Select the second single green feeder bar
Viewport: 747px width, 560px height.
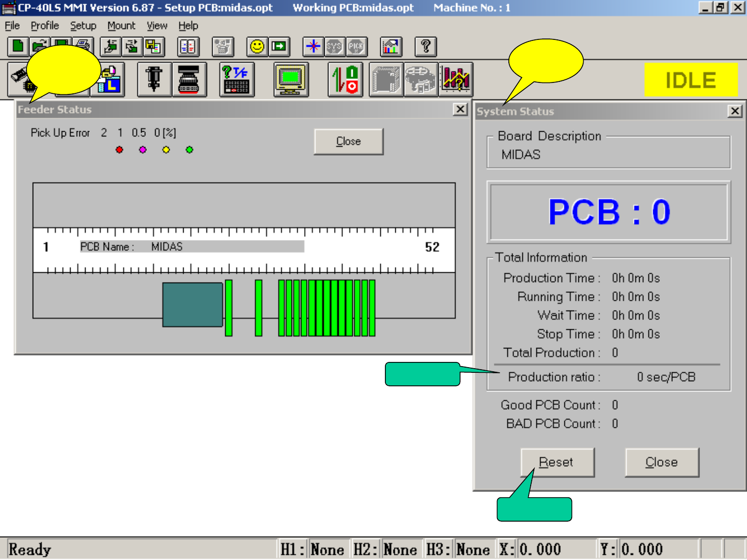pos(259,308)
